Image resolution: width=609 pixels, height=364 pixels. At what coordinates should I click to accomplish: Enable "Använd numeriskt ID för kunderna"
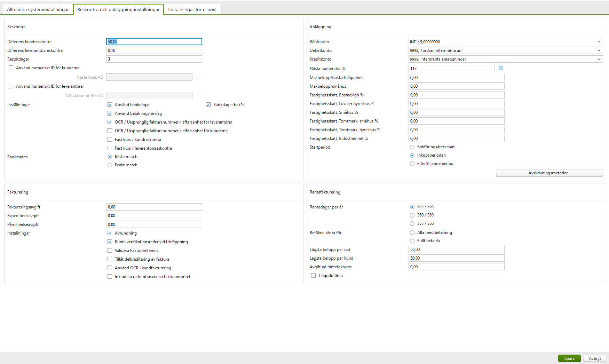(11, 68)
